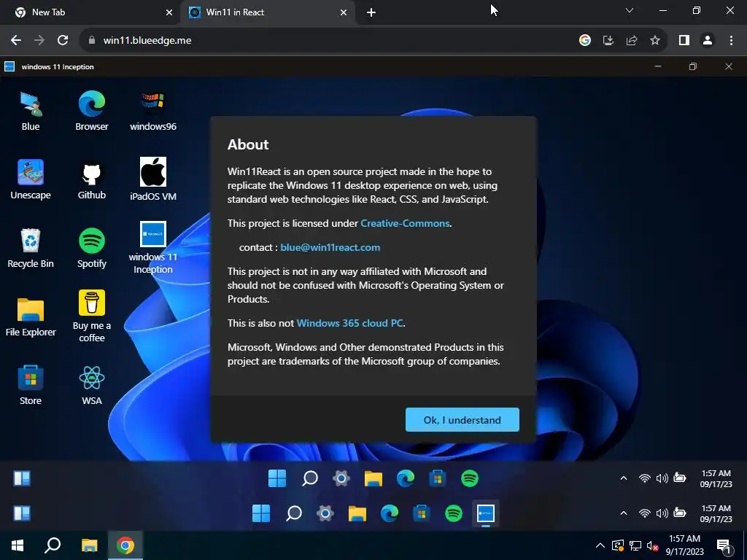Follow the Windows 365 cloud PC link
The width and height of the screenshot is (747, 560).
350,323
